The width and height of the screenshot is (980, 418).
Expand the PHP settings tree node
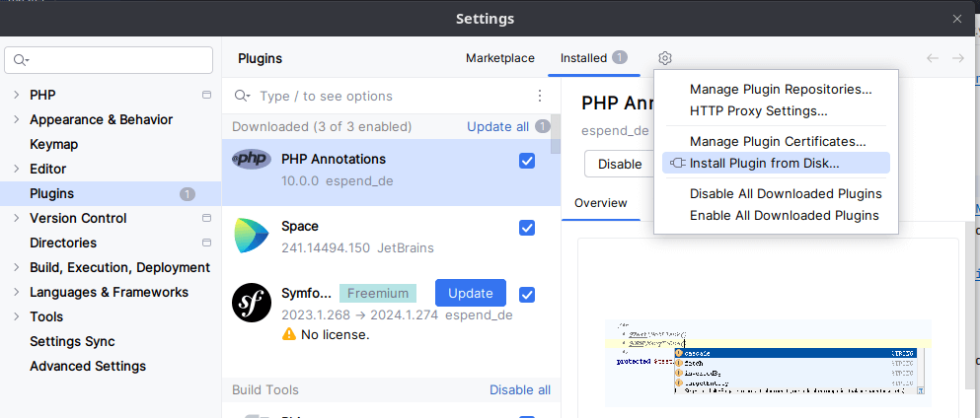16,95
